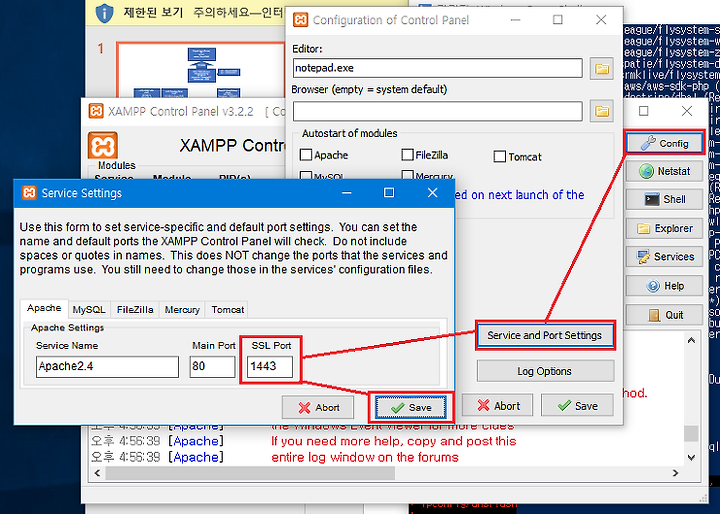
Task: Open Netstat from XAMPP side buttons
Action: (664, 171)
